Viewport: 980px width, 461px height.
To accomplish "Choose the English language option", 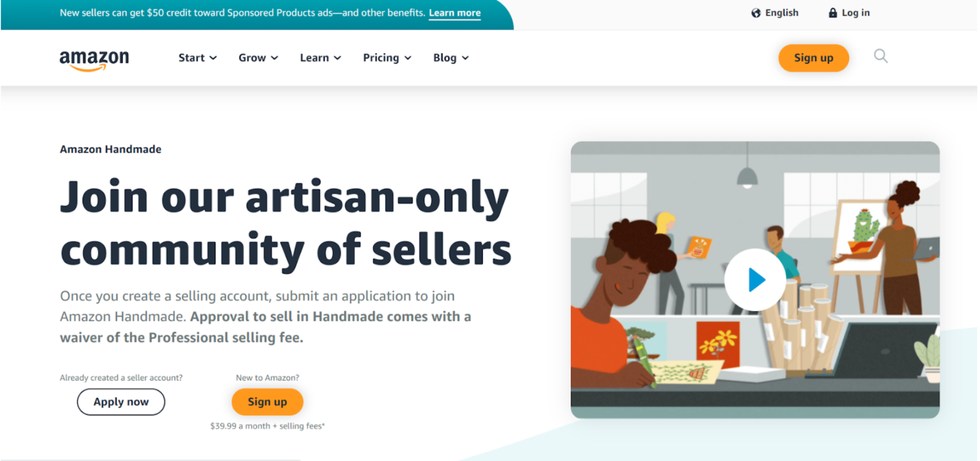I will 782,13.
